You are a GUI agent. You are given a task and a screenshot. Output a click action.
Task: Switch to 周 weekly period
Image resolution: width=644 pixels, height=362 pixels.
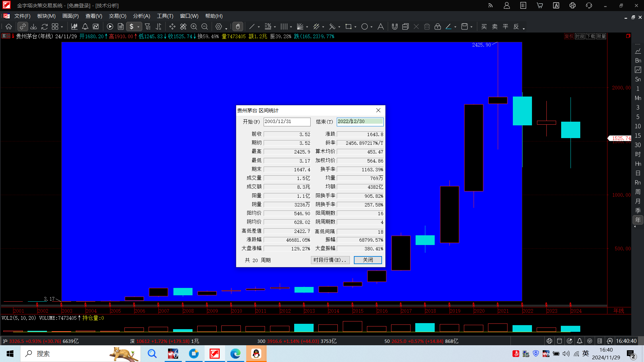(x=638, y=192)
